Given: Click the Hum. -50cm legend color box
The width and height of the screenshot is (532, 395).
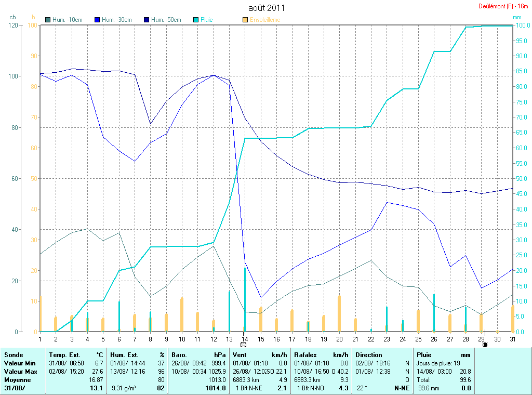Looking at the screenshot, I should [147, 20].
